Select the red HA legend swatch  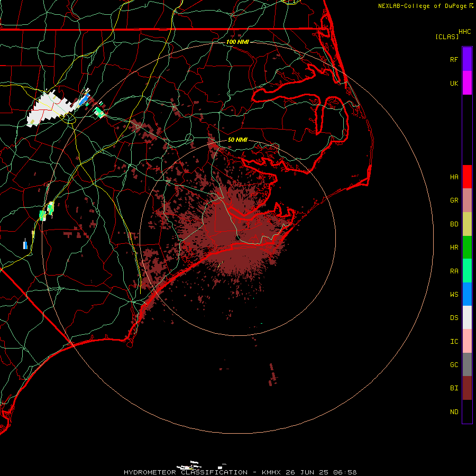[x=467, y=177]
